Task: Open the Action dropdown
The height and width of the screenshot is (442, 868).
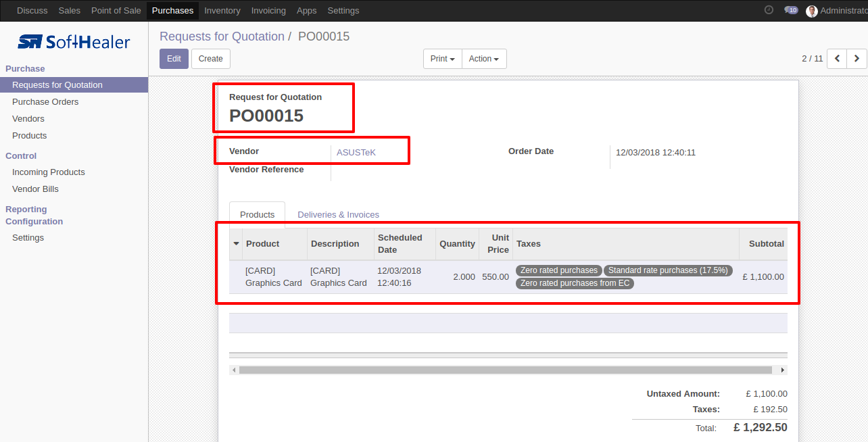Action: (484, 59)
